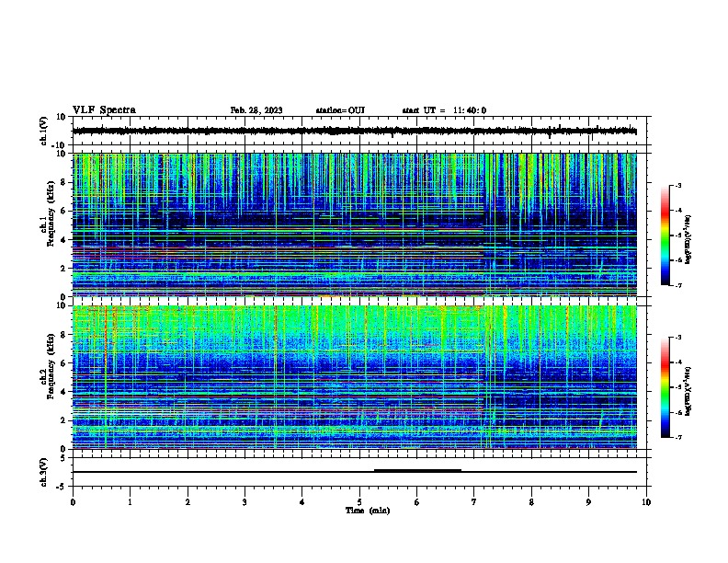Click time axis tick label "2"
Image resolution: width=728 pixels, height=563 pixels.
[188, 502]
